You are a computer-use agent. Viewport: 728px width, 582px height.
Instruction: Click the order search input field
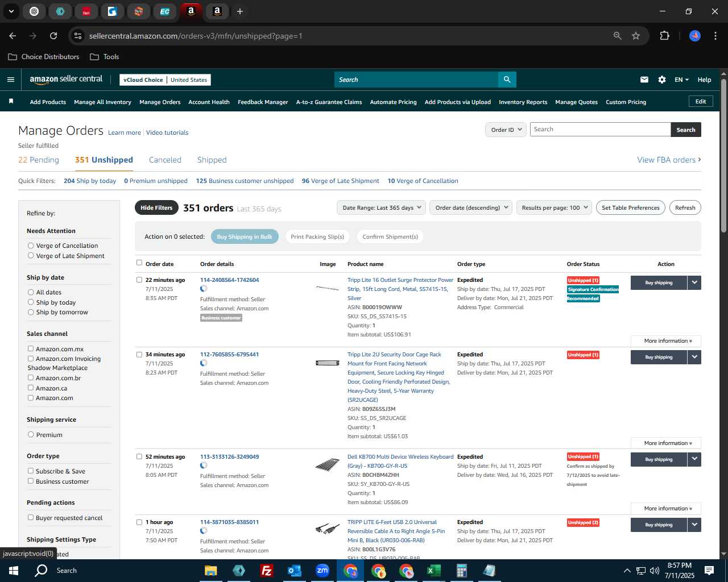click(600, 129)
